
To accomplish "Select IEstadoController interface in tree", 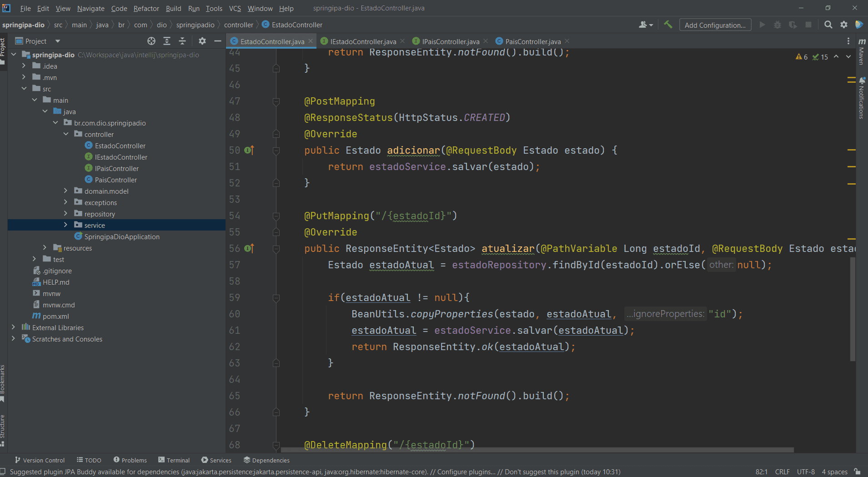I will pos(121,157).
